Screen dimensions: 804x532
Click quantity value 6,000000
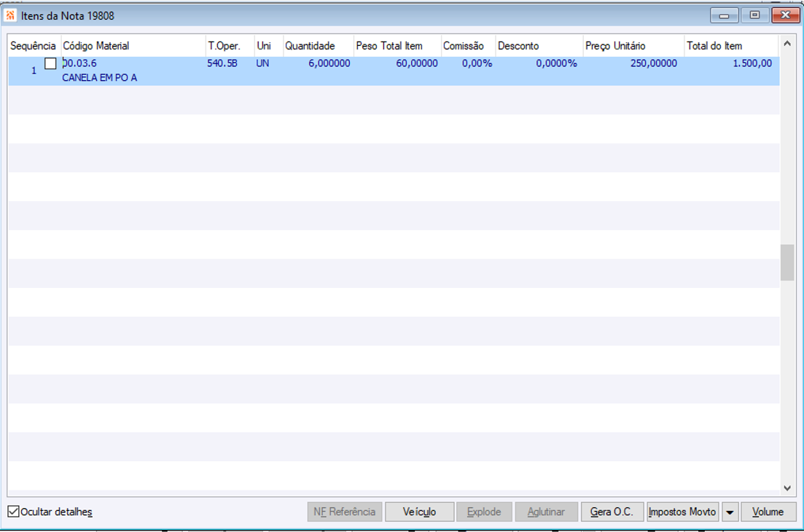[329, 63]
